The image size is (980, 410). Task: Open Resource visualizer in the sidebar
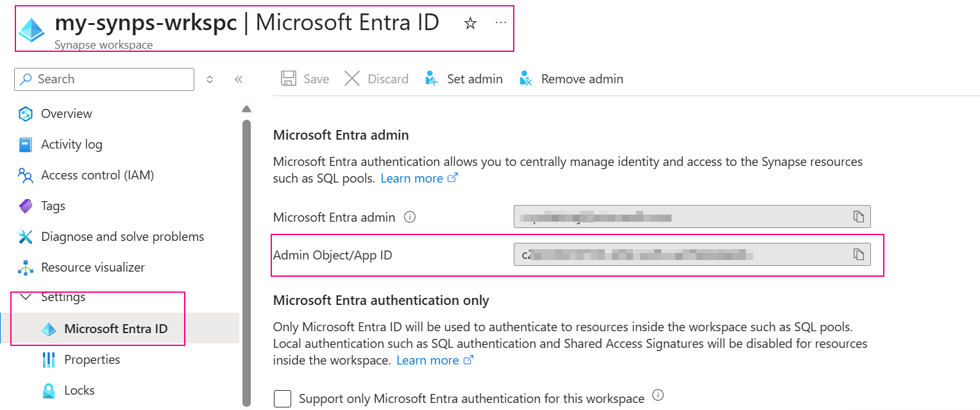click(93, 267)
